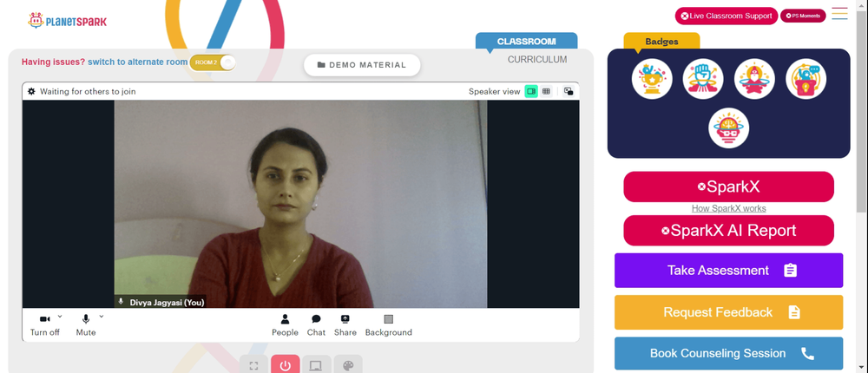Launch SparkX
Image resolution: width=868 pixels, height=373 pixels.
tap(728, 187)
